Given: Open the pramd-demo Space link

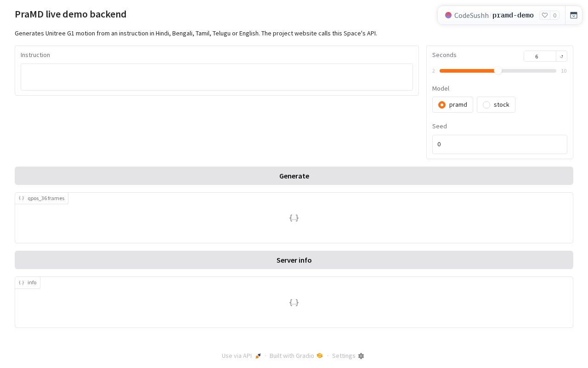Looking at the screenshot, I should (513, 15).
